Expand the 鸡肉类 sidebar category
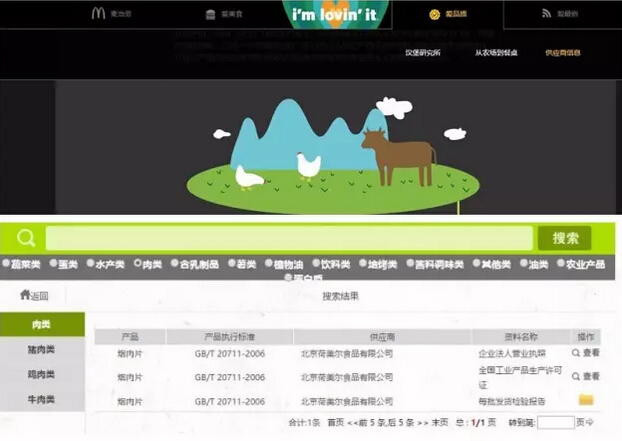The image size is (622, 441). point(42,374)
